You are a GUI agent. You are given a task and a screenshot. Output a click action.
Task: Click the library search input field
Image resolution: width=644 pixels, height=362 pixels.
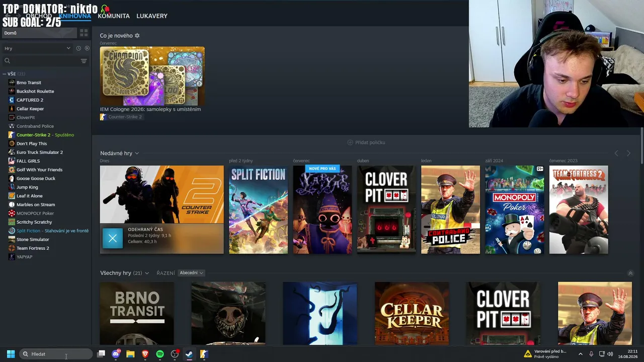[45, 61]
